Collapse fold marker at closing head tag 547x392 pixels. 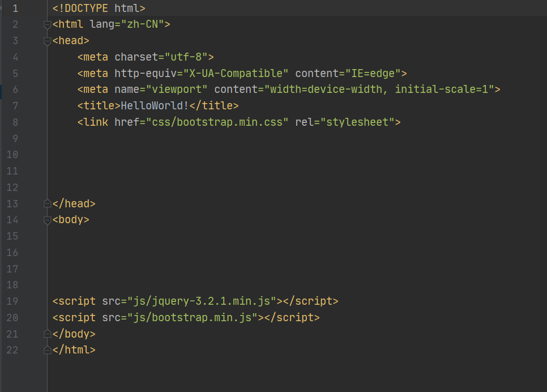[47, 204]
